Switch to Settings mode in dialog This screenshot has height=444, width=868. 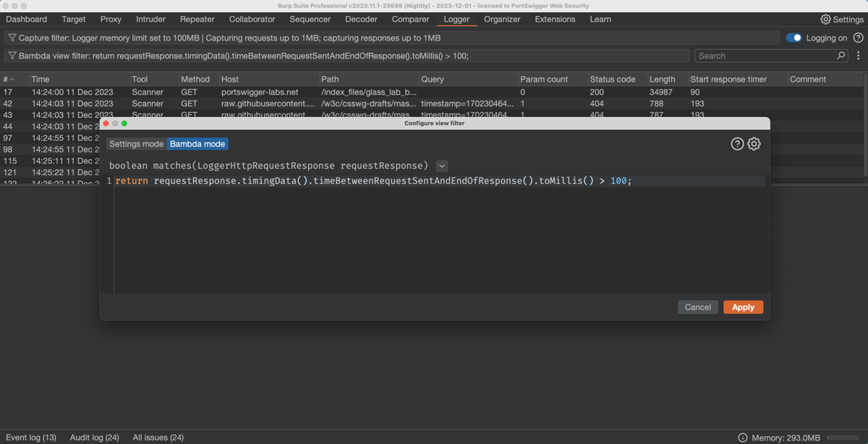tap(137, 144)
